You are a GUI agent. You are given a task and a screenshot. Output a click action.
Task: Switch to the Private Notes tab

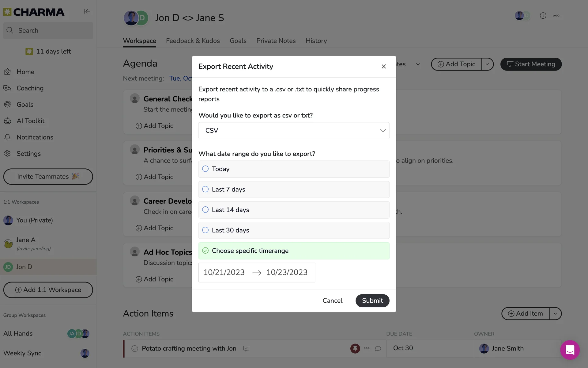pyautogui.click(x=276, y=41)
